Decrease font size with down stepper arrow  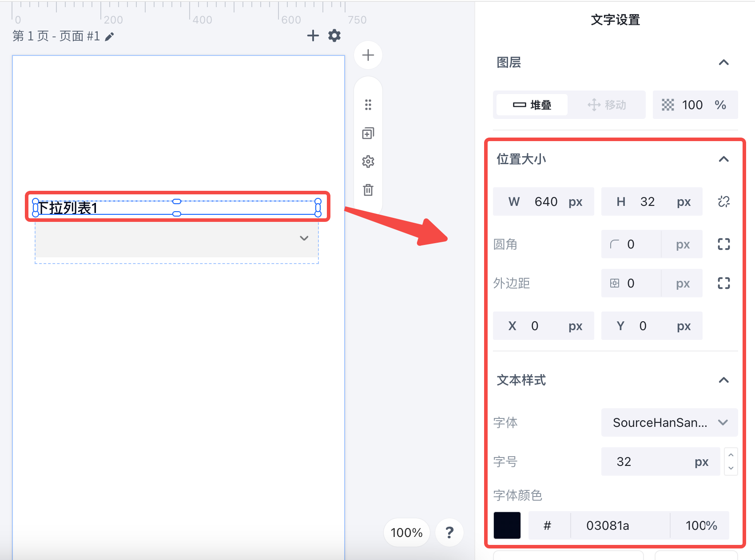pyautogui.click(x=731, y=468)
